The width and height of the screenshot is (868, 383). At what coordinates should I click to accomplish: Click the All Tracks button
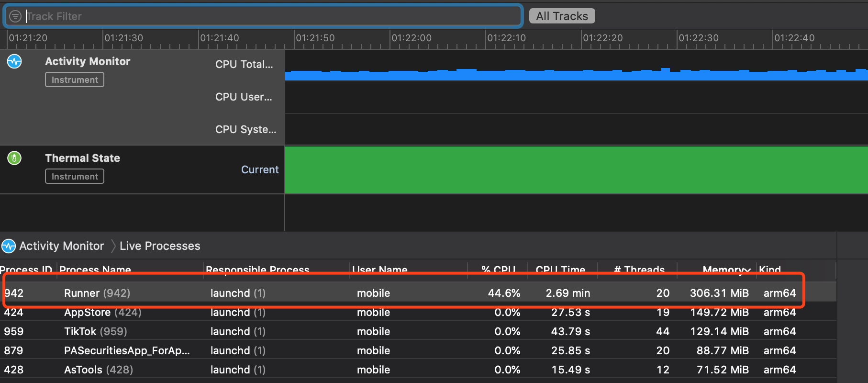(x=562, y=16)
